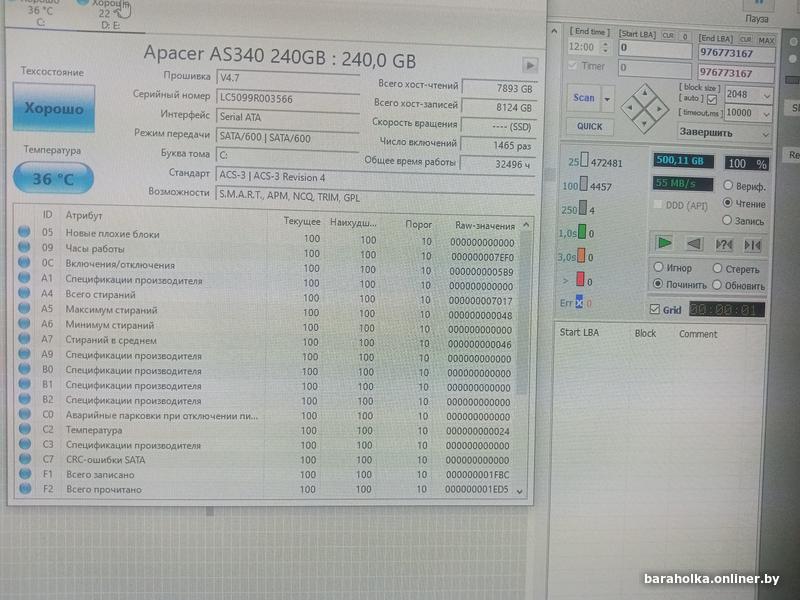
Task: Click status circle for attribute A5
Action: pos(24,308)
